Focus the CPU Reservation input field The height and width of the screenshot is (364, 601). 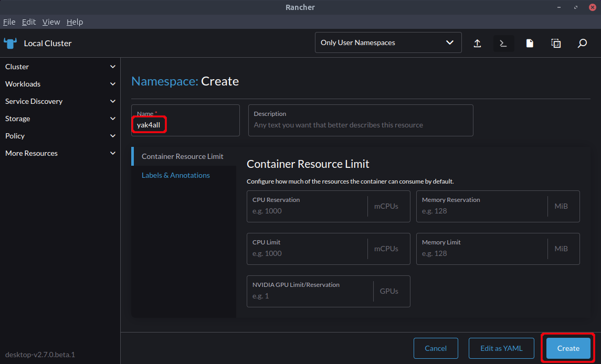[307, 211]
